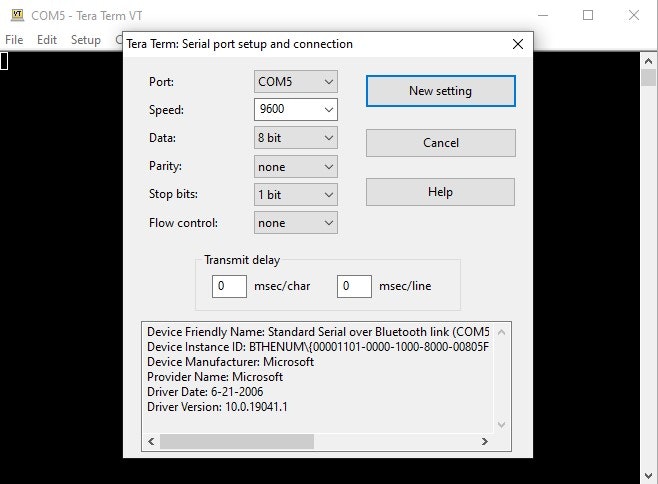Click the Device Friendly Name line

(318, 332)
